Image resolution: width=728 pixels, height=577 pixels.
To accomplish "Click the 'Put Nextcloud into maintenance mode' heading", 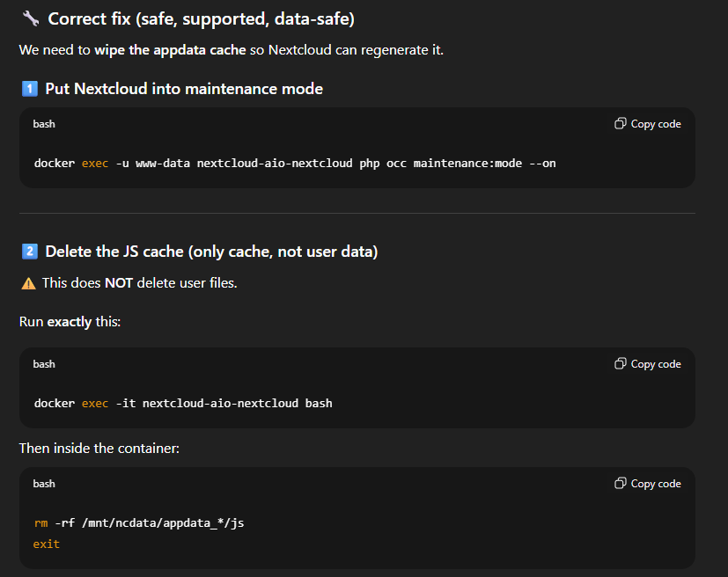I will pyautogui.click(x=184, y=89).
